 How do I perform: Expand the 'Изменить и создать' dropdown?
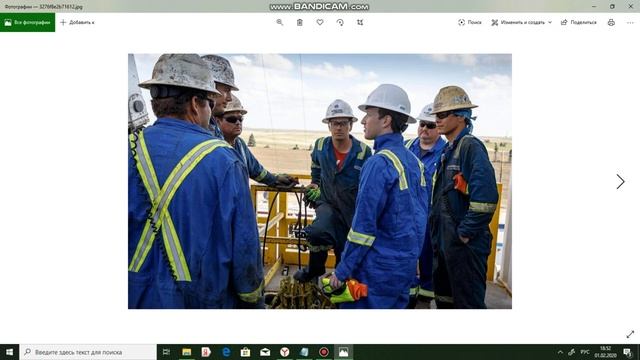[522, 22]
